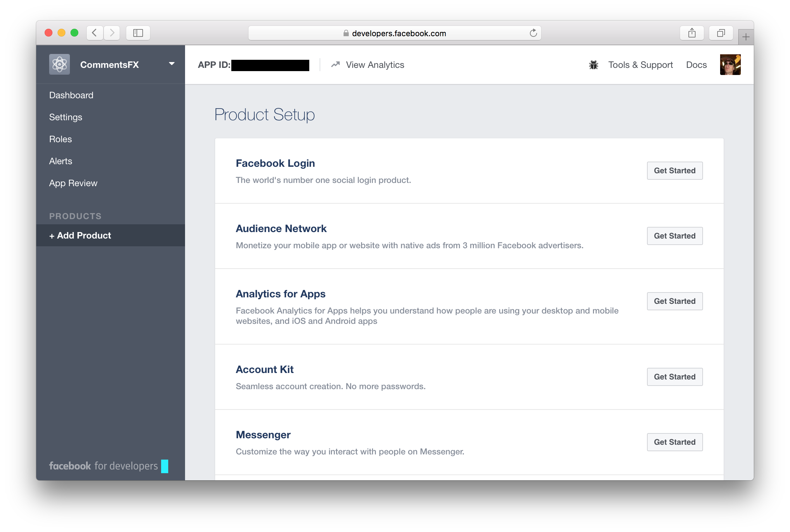Image resolution: width=790 pixels, height=532 pixels.
Task: Click Get Started for Facebook Login
Action: point(674,170)
